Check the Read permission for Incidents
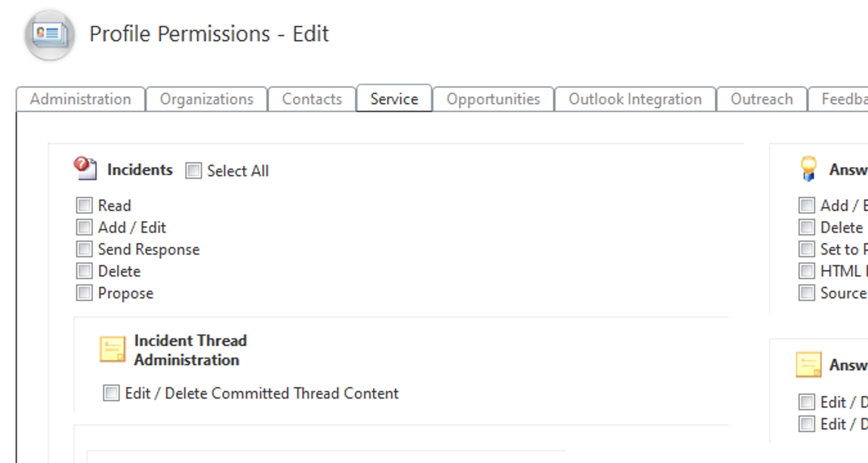868x463 pixels. click(84, 206)
